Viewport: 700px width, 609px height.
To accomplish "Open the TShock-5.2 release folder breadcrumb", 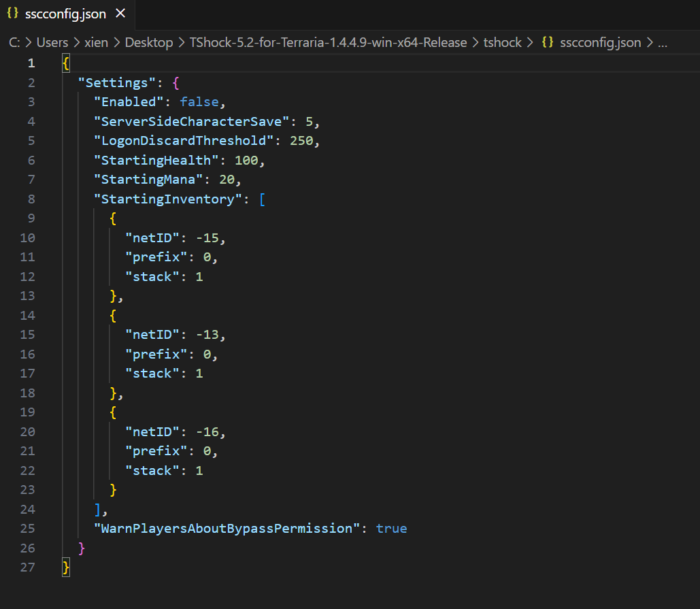I will click(328, 43).
